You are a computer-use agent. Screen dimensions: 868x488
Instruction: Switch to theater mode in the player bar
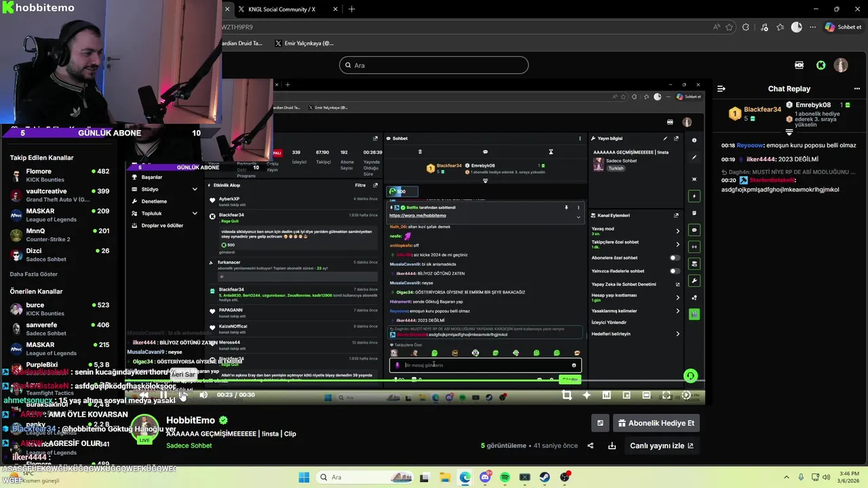click(646, 395)
